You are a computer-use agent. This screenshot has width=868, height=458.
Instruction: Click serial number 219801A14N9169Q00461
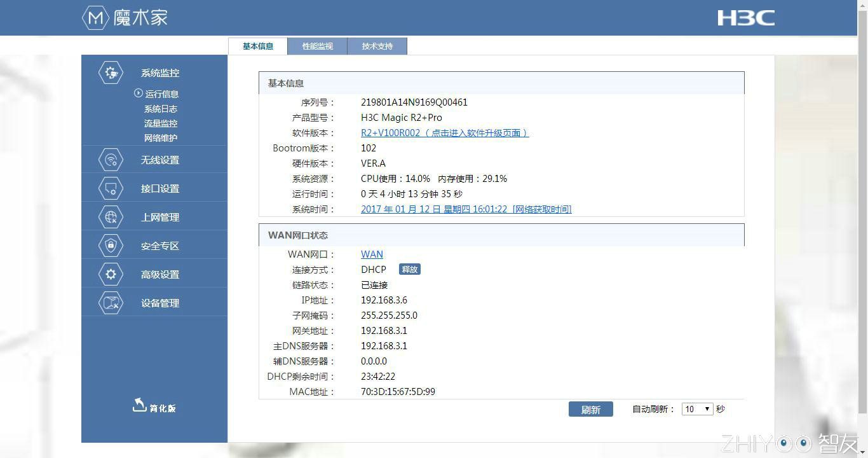[x=414, y=102]
